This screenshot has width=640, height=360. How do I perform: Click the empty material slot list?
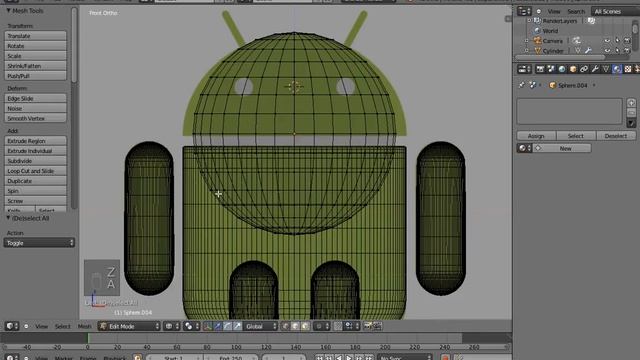coord(569,111)
